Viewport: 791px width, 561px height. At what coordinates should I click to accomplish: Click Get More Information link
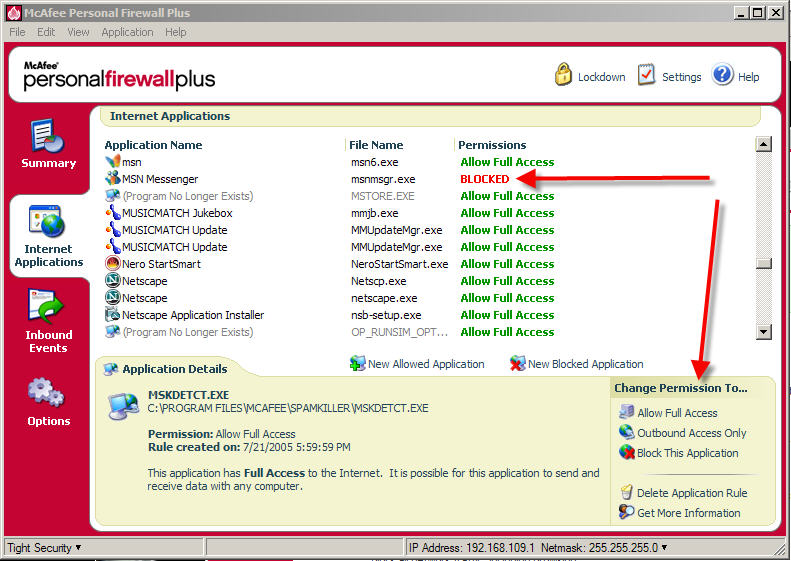[688, 513]
